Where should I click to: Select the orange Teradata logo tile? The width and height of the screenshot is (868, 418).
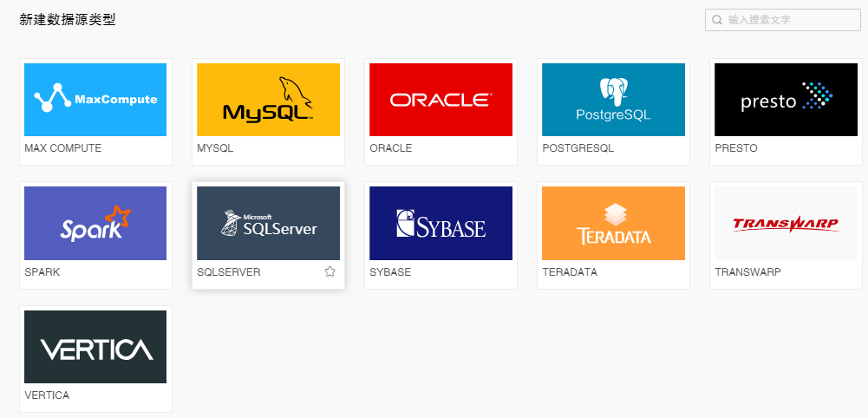click(x=613, y=223)
